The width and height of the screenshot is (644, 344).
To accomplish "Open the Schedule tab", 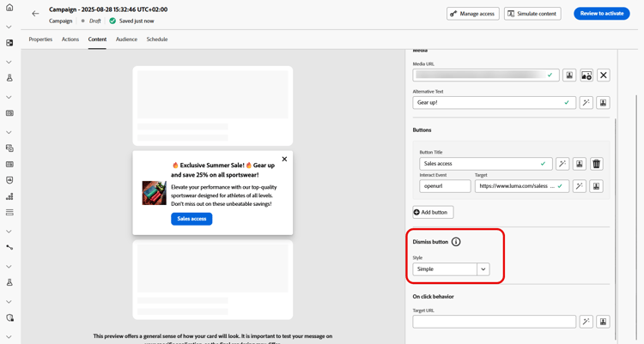I will tap(157, 39).
